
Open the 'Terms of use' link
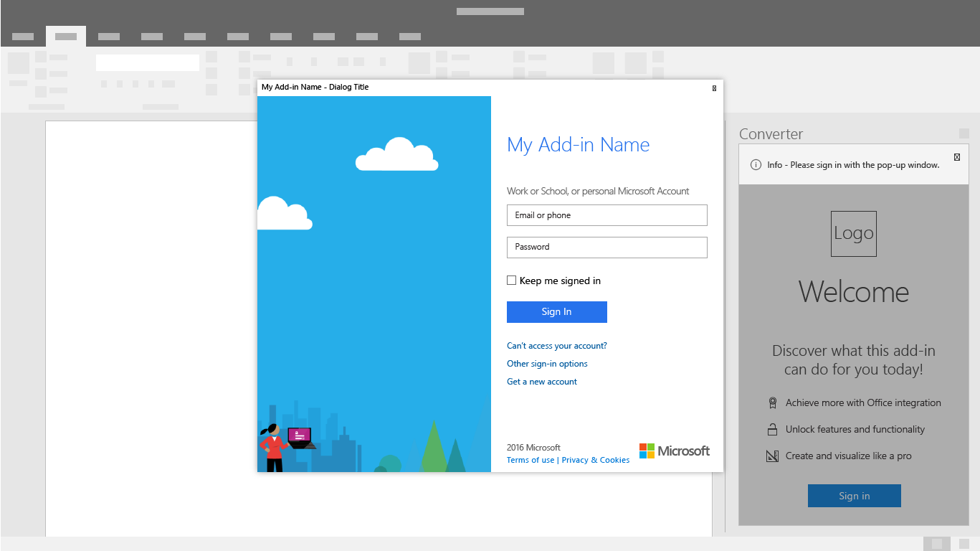pyautogui.click(x=530, y=459)
